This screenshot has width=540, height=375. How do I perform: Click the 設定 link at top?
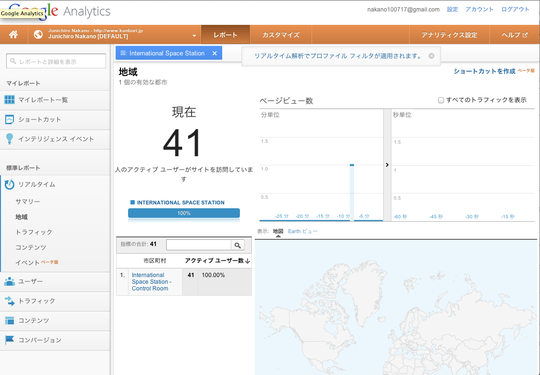452,9
